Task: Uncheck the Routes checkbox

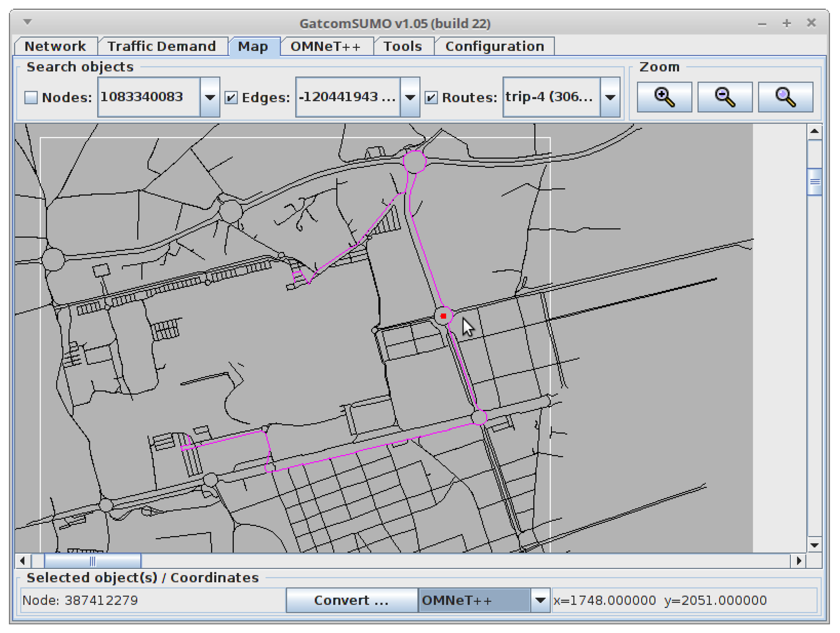Action: pos(431,98)
